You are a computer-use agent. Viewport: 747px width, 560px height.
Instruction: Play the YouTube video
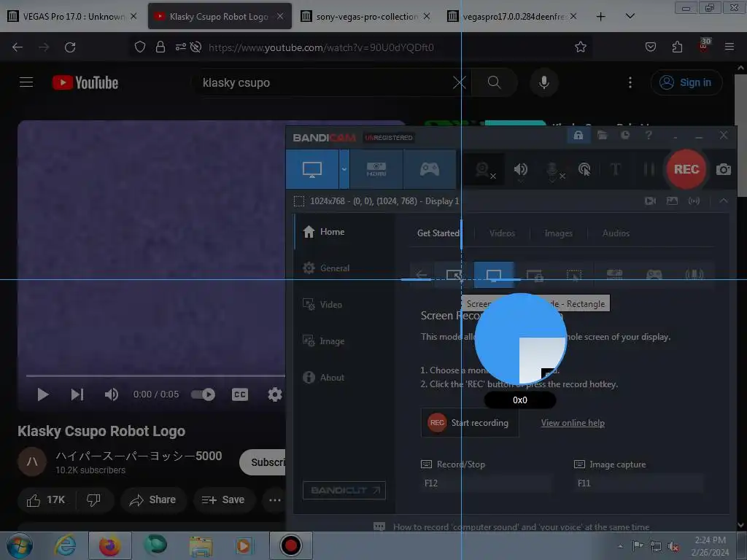coord(43,394)
